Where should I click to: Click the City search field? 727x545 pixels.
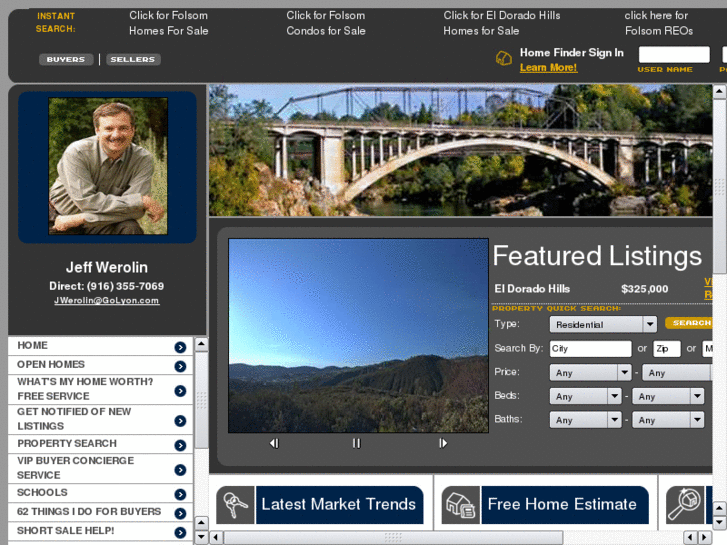[591, 349]
